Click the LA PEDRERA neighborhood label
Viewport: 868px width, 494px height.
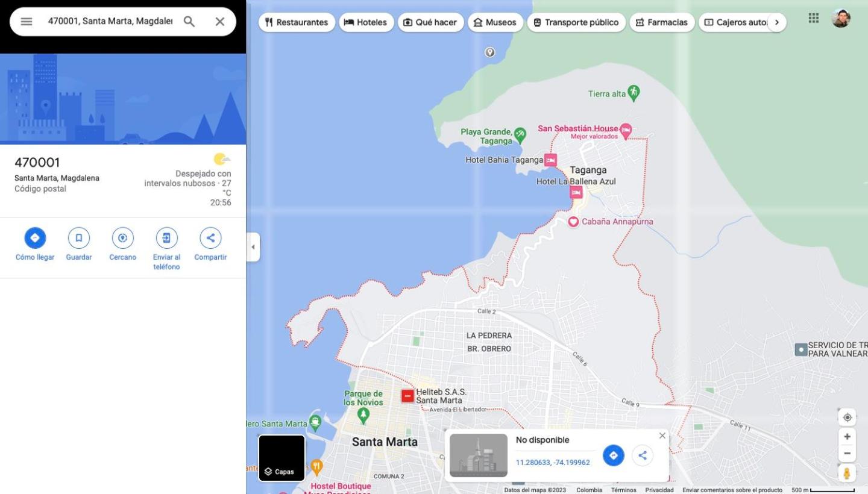point(489,336)
